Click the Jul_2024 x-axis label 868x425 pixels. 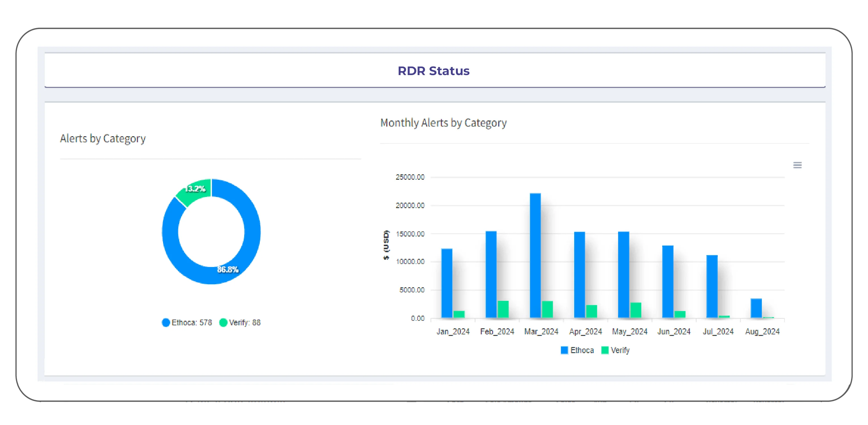point(718,331)
